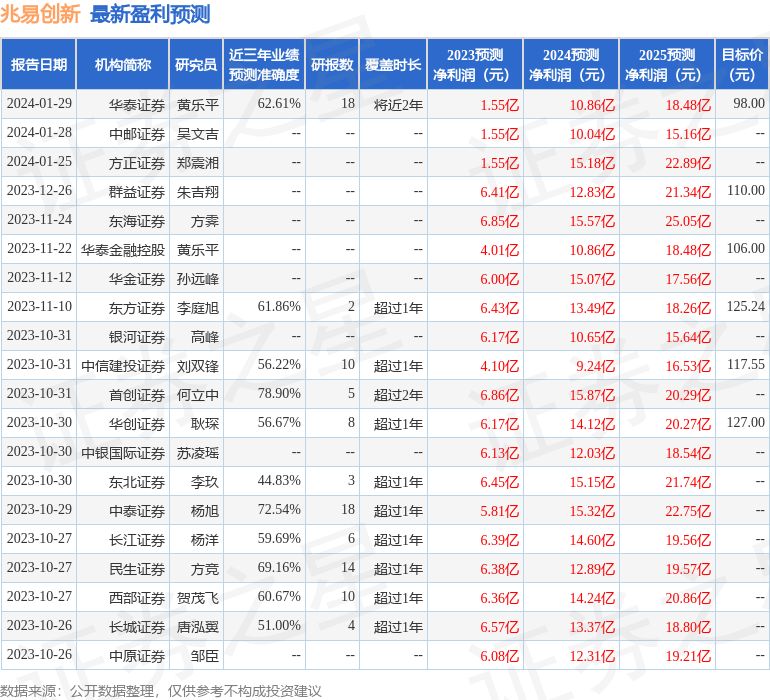The image size is (770, 700).
Task: Click the 机构简称 column header
Action: [123, 64]
